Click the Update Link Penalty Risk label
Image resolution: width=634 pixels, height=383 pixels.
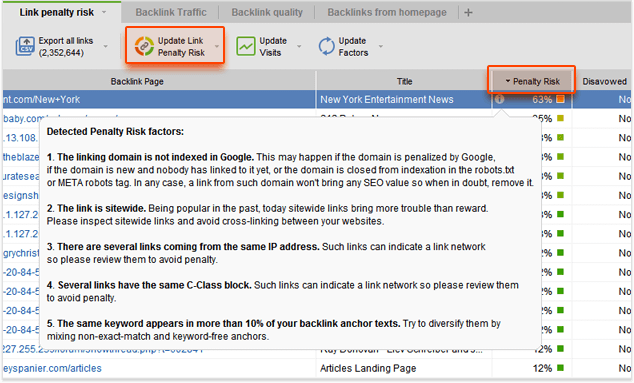[181, 47]
